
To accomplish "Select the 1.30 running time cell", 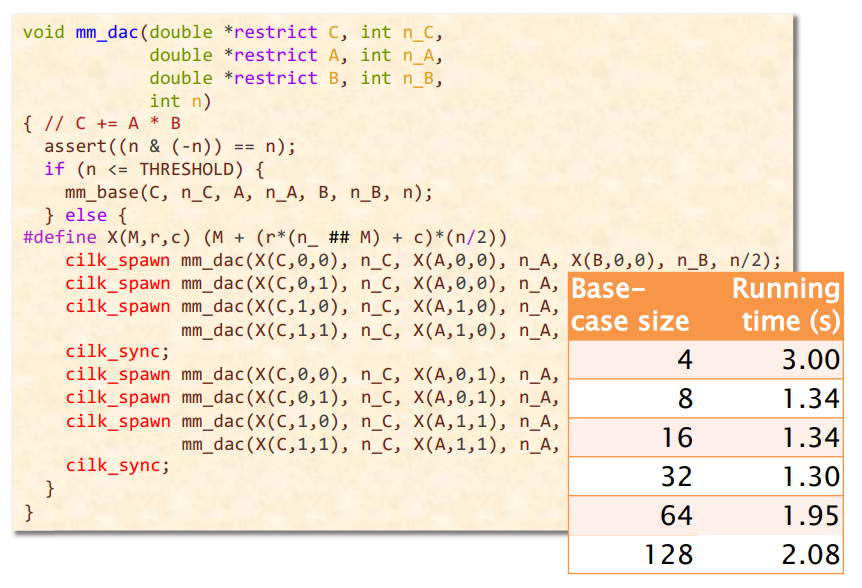I will [x=810, y=477].
